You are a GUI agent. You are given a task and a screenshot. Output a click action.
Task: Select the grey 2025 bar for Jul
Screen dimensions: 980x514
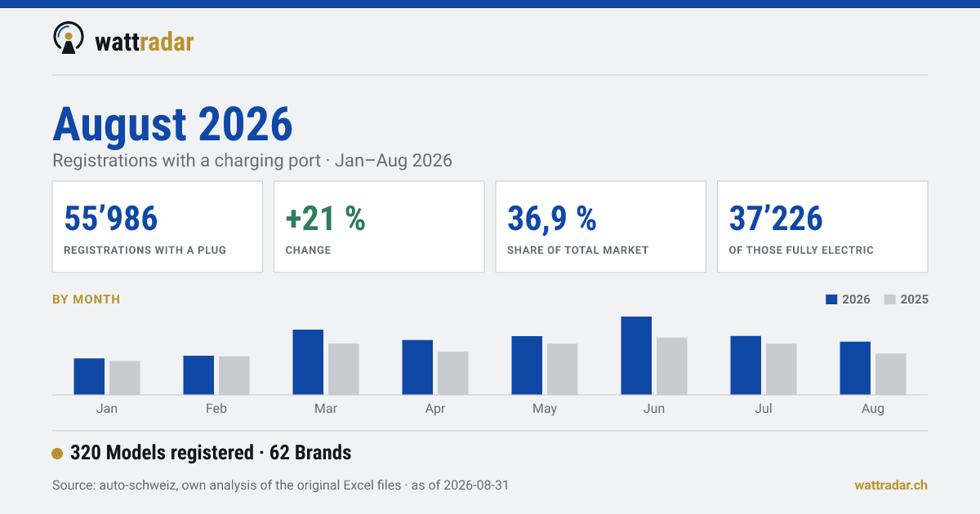(782, 369)
